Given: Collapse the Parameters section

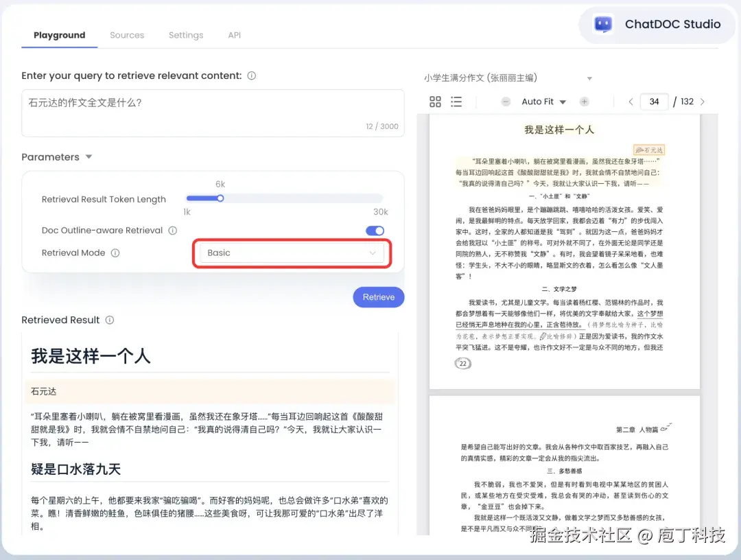Looking at the screenshot, I should 89,156.
